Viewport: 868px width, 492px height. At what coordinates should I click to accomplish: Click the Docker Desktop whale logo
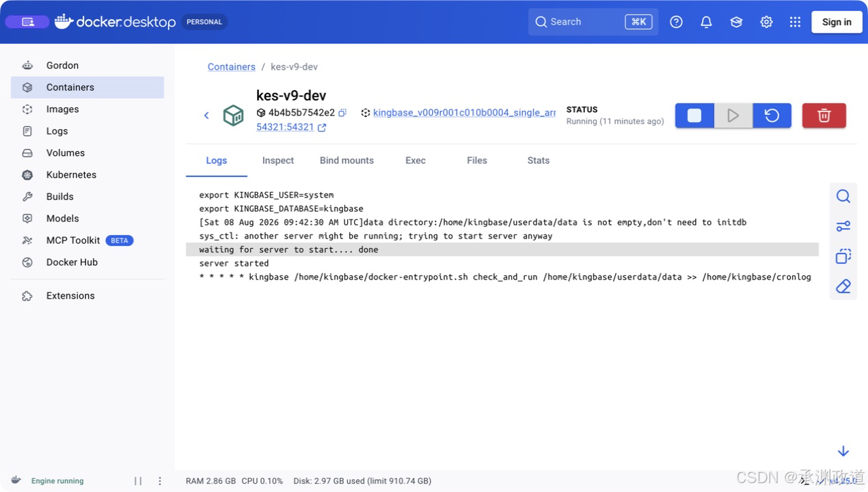coord(64,22)
